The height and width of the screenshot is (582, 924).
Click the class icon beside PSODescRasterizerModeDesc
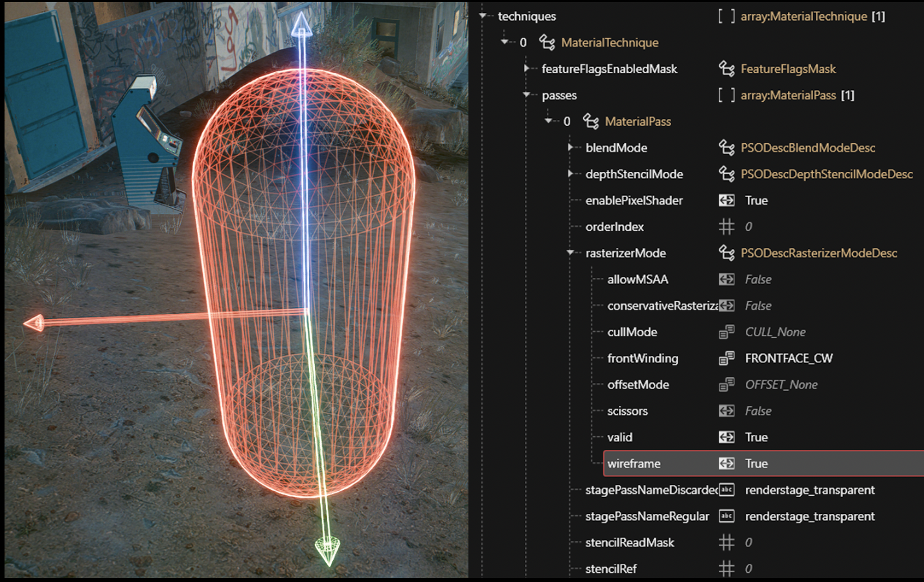click(x=726, y=253)
